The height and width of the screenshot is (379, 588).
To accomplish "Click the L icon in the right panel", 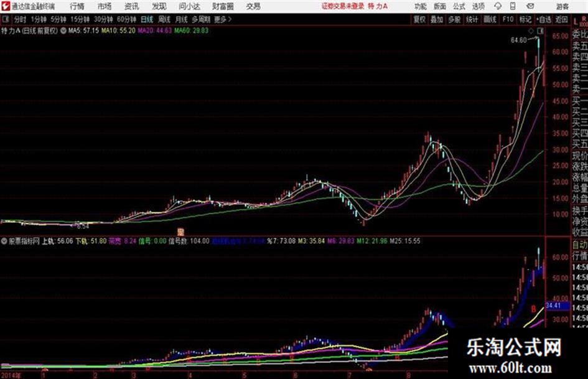I will pyautogui.click(x=576, y=22).
